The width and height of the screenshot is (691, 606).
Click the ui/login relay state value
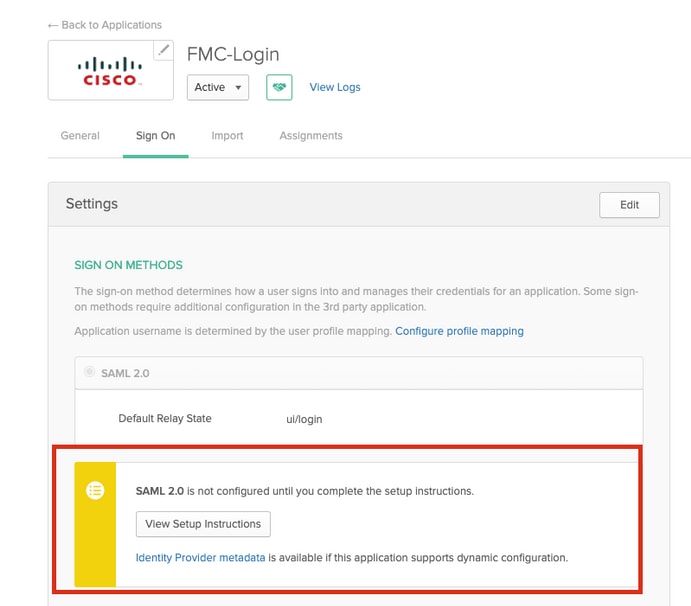(304, 419)
